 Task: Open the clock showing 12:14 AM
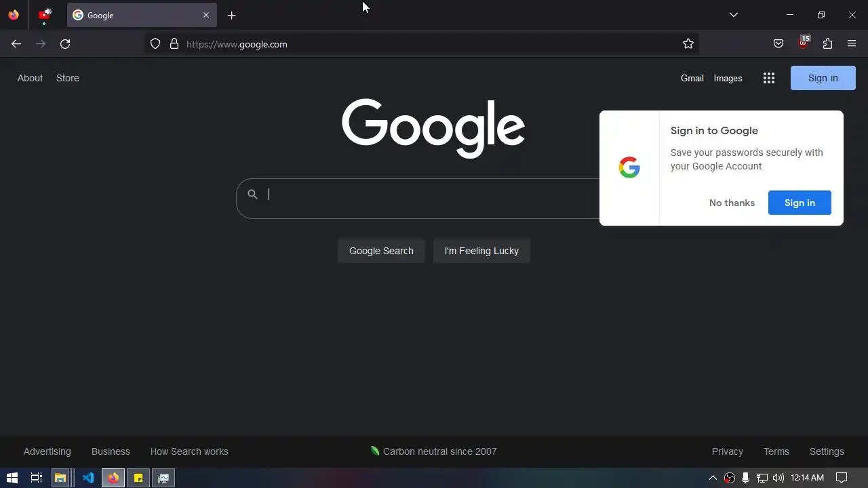pyautogui.click(x=808, y=478)
